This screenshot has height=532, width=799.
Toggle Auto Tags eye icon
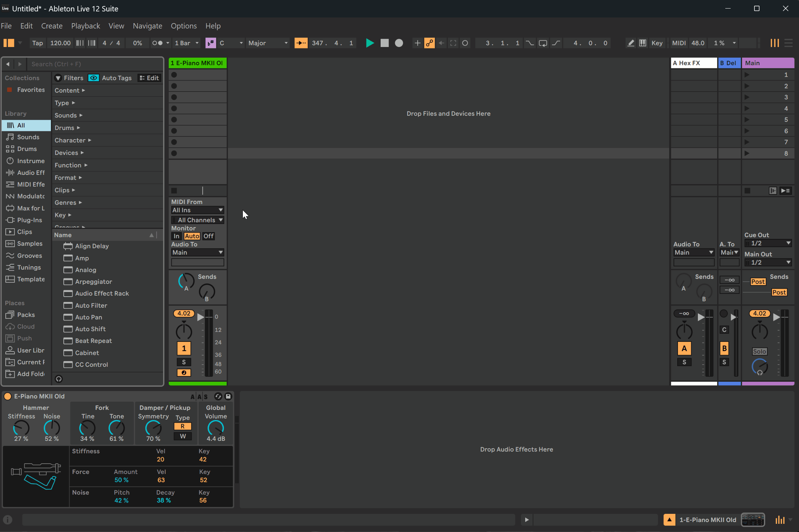93,78
